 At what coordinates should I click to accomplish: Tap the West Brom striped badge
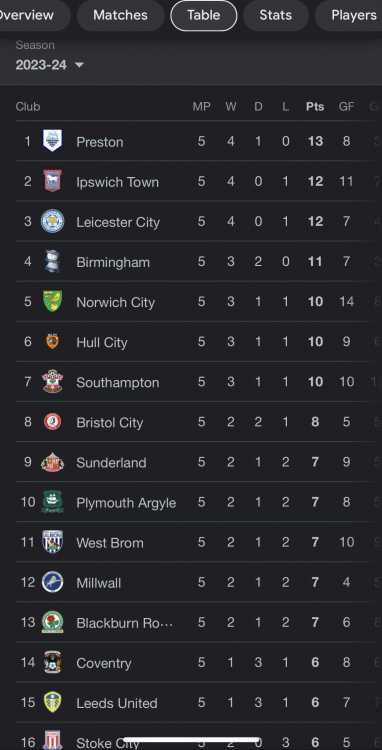[52, 542]
